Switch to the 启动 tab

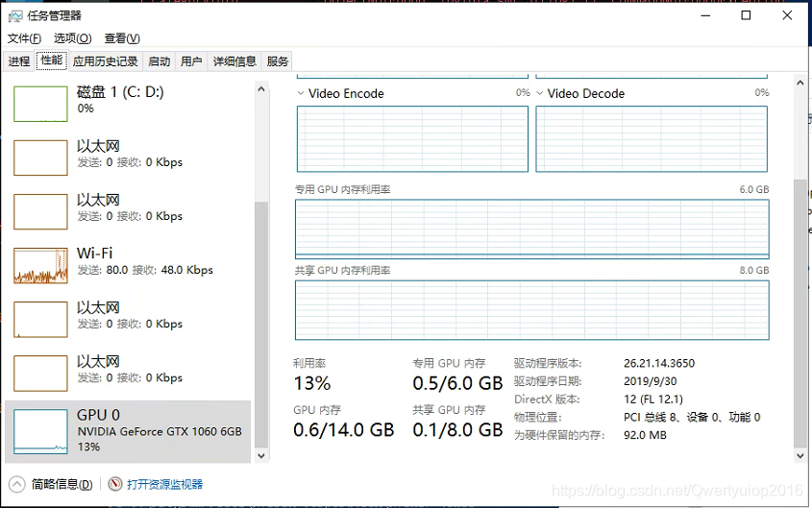coord(159,61)
